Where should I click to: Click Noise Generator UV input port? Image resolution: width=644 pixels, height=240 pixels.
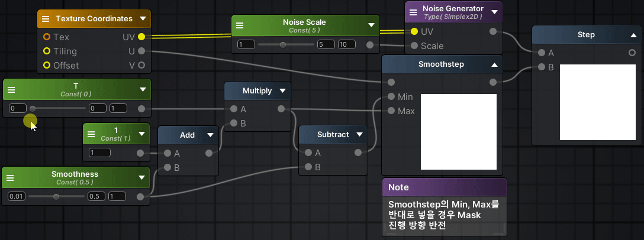[414, 31]
